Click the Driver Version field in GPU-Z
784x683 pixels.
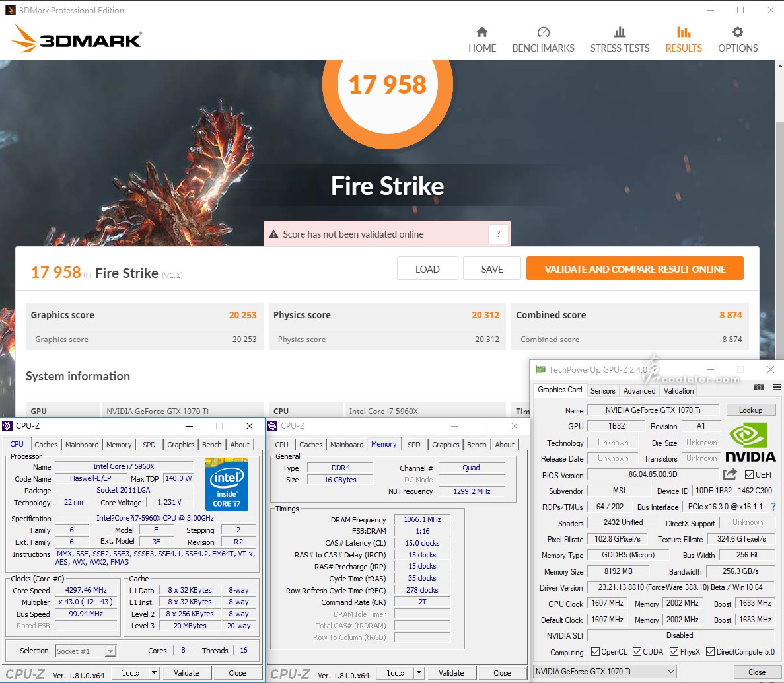pyautogui.click(x=680, y=587)
